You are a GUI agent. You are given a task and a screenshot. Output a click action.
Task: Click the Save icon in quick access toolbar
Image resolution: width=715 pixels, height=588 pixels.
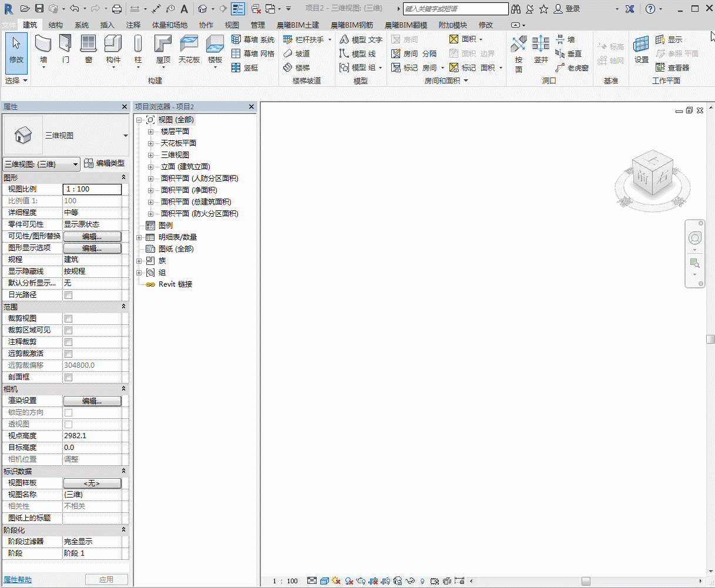click(39, 8)
